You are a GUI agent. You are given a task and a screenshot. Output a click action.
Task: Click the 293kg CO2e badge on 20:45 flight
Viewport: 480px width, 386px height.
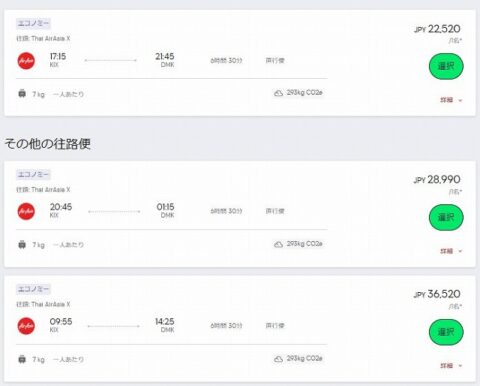pyautogui.click(x=298, y=244)
